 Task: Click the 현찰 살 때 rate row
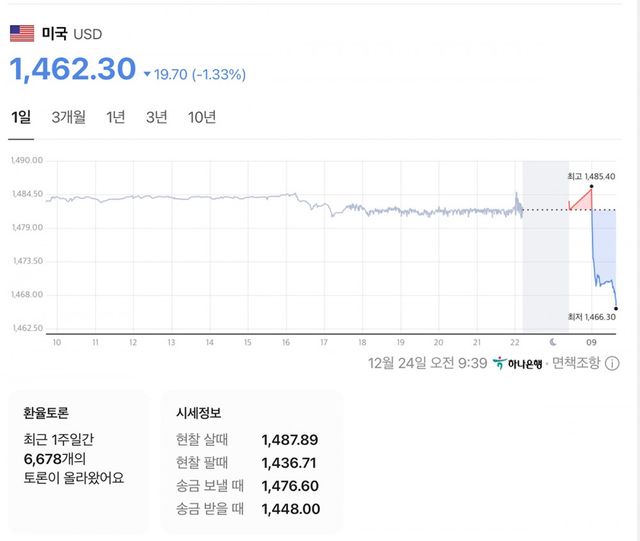point(248,440)
